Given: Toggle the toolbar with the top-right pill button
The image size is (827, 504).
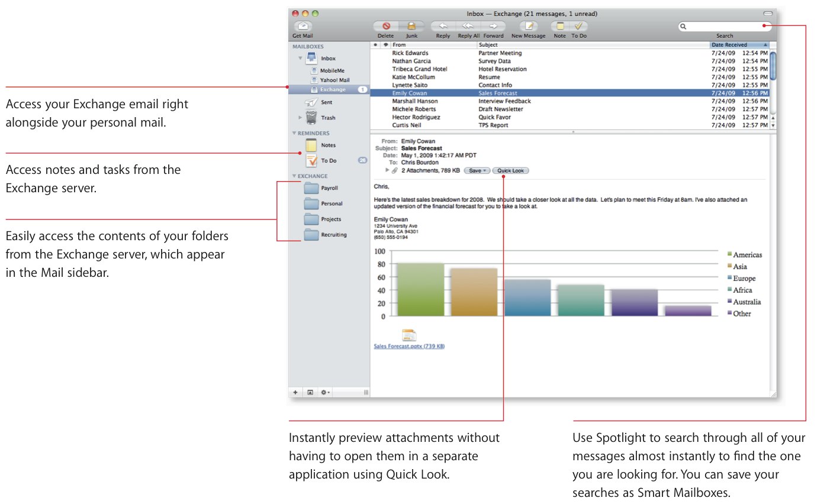Looking at the screenshot, I should pyautogui.click(x=768, y=13).
